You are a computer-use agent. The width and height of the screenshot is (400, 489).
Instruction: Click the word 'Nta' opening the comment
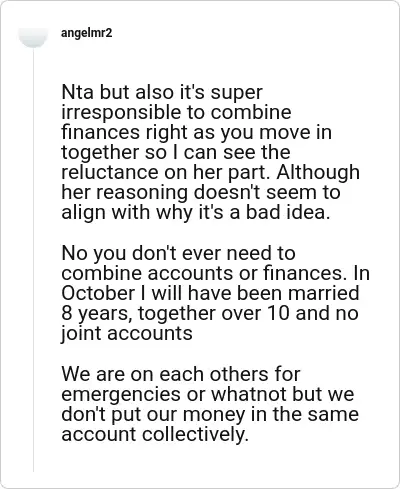pos(77,92)
